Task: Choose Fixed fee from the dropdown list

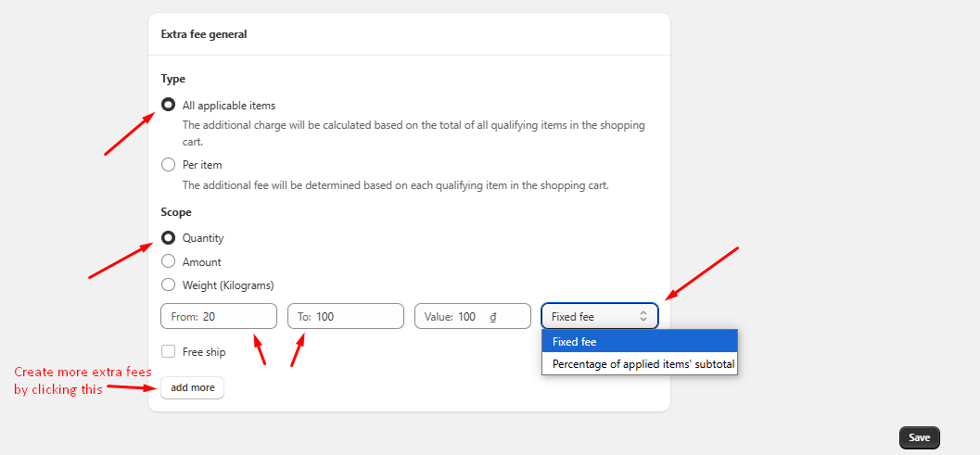Action: tap(639, 342)
